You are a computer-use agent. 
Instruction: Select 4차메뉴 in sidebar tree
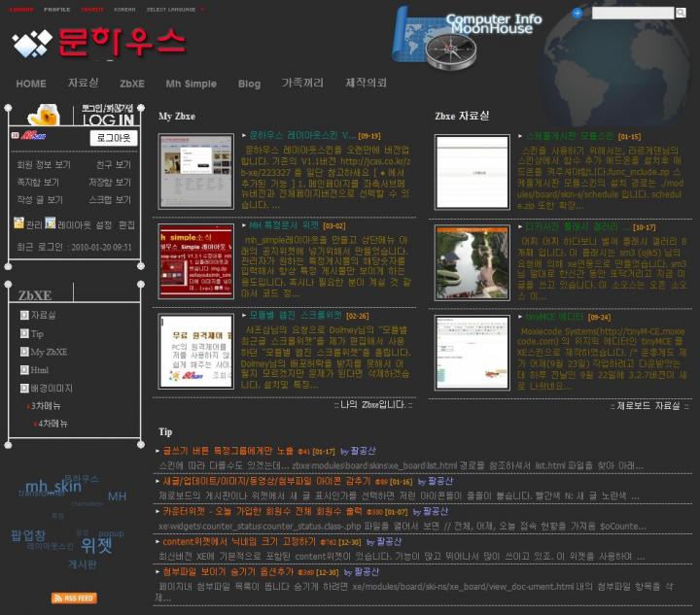click(x=52, y=424)
